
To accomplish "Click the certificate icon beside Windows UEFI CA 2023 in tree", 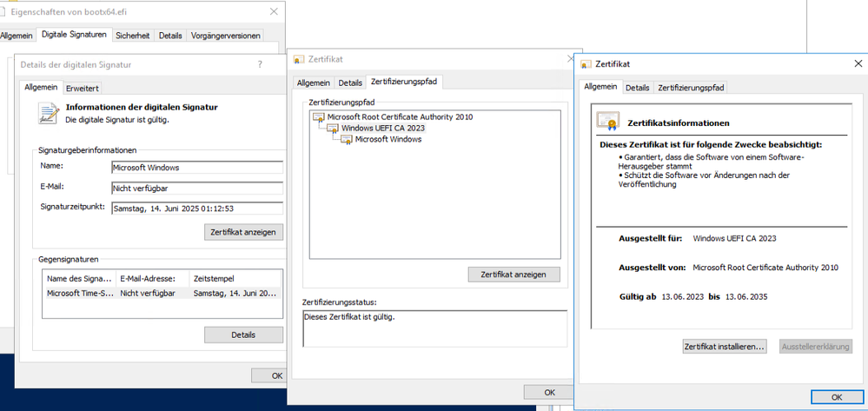I will tap(332, 128).
